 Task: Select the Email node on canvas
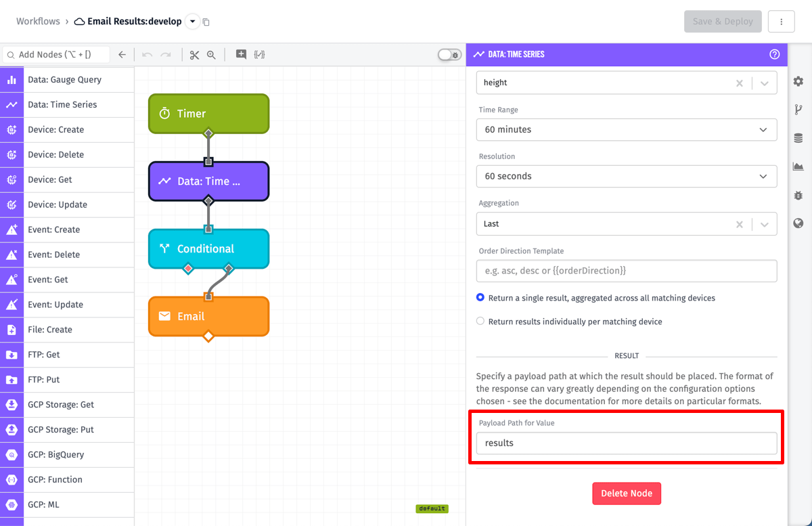pos(208,316)
